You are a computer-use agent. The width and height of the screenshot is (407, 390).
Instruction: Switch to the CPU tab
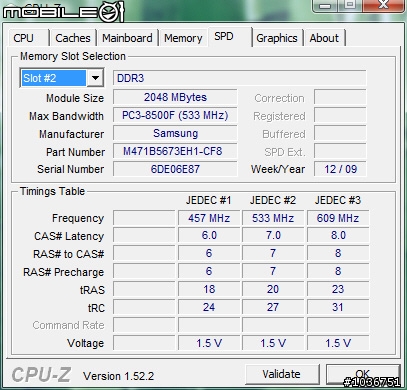point(29,38)
